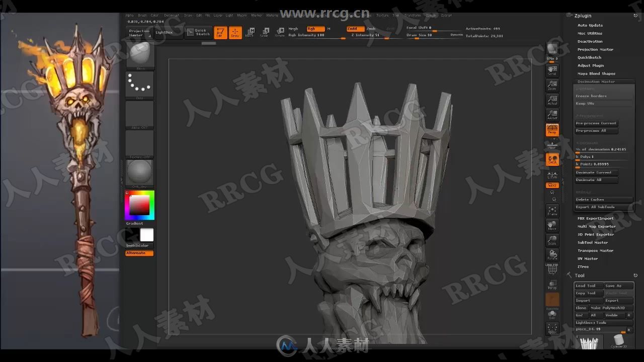Toggle Keep UVs option
Image resolution: width=644 pixels, height=362 pixels.
603,104
